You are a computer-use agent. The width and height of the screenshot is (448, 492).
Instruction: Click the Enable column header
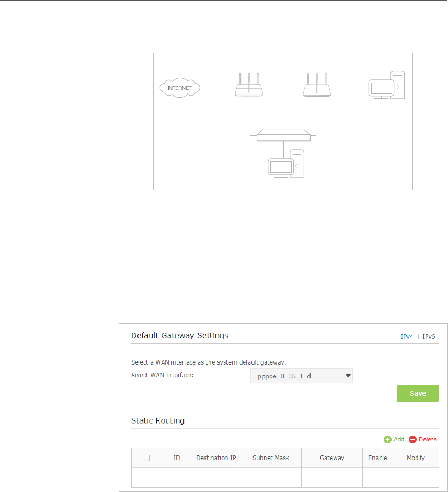pos(377,458)
